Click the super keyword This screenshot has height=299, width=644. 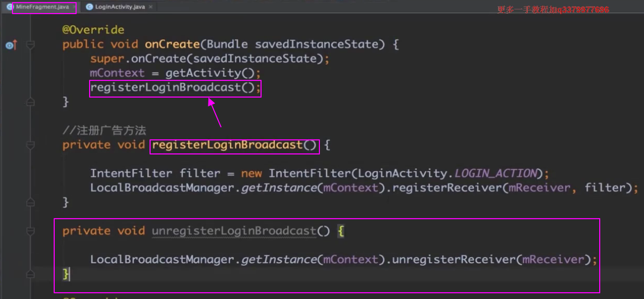coord(107,58)
